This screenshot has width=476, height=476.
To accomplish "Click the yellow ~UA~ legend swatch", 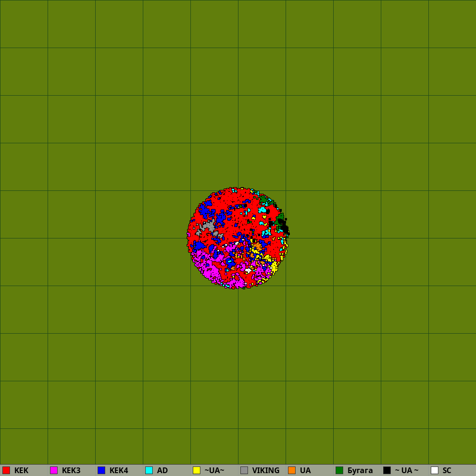I will 197,470.
